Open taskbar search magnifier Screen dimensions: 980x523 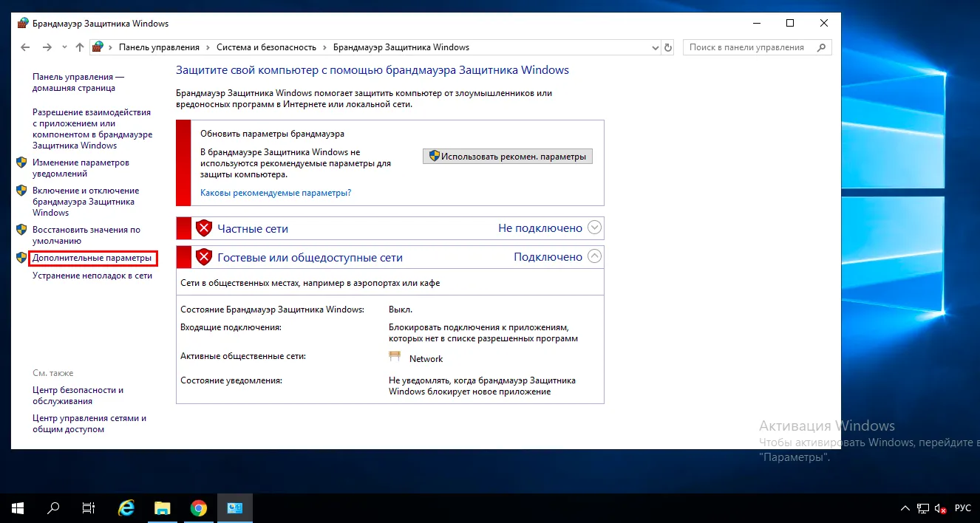coord(53,508)
